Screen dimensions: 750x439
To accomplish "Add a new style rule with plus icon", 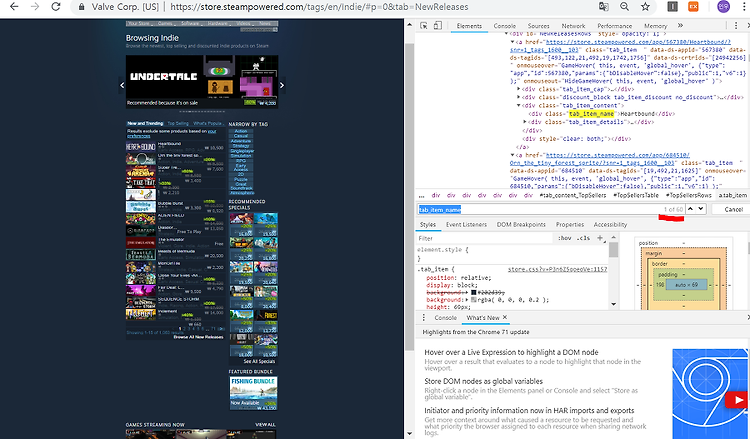I will 600,238.
